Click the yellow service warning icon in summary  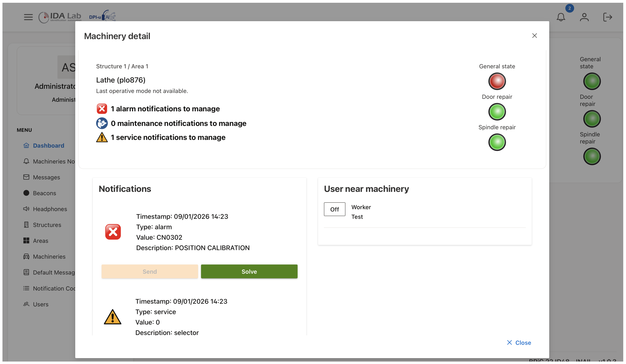pos(102,137)
